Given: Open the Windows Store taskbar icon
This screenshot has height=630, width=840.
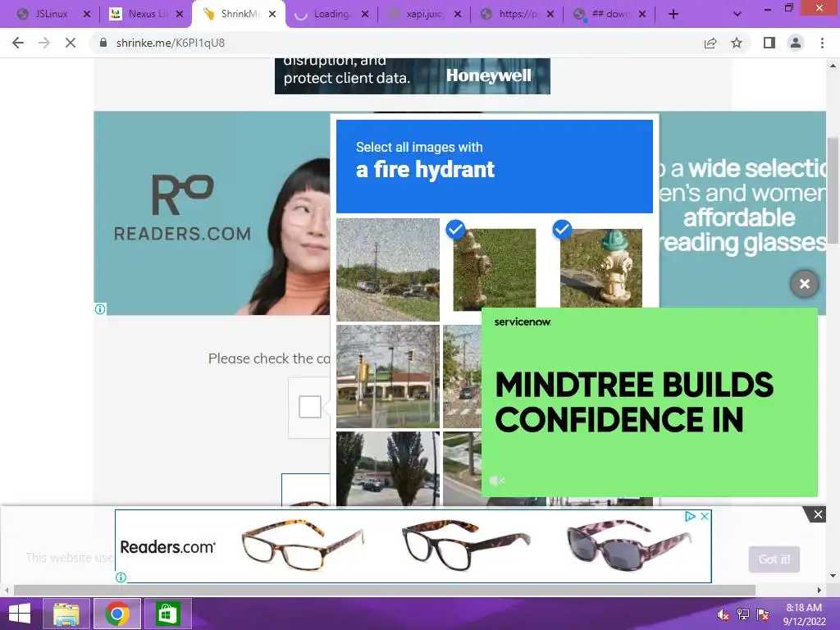Looking at the screenshot, I should (167, 614).
